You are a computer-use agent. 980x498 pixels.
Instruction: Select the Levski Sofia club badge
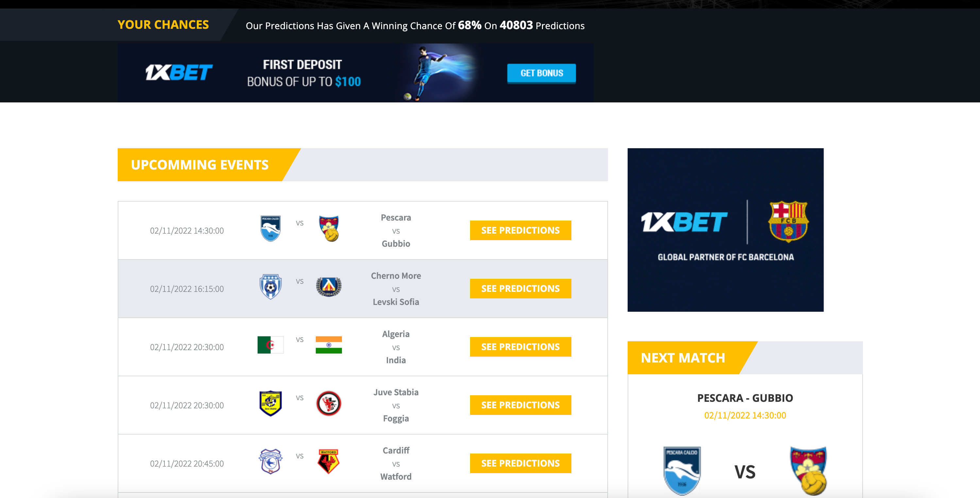tap(329, 287)
